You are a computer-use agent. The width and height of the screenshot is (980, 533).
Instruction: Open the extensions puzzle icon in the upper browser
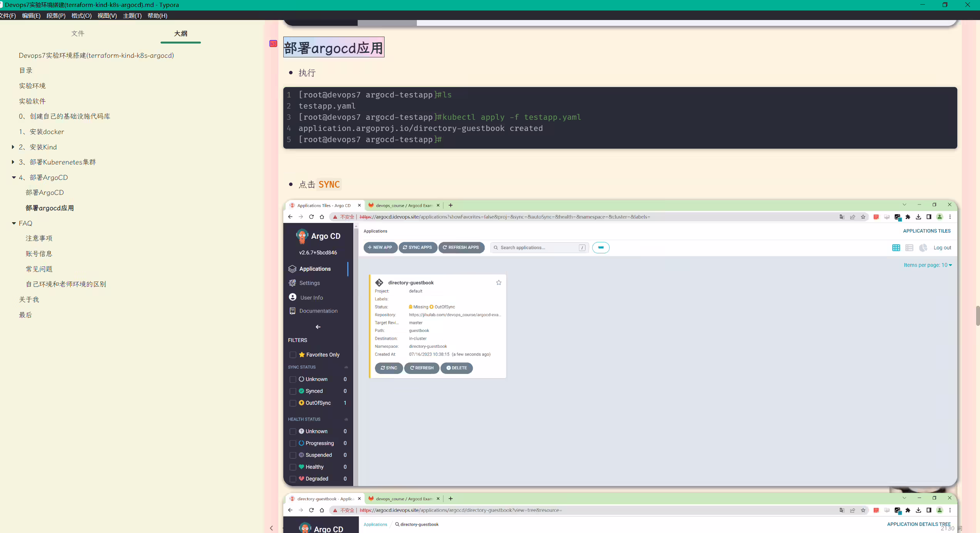tap(908, 217)
